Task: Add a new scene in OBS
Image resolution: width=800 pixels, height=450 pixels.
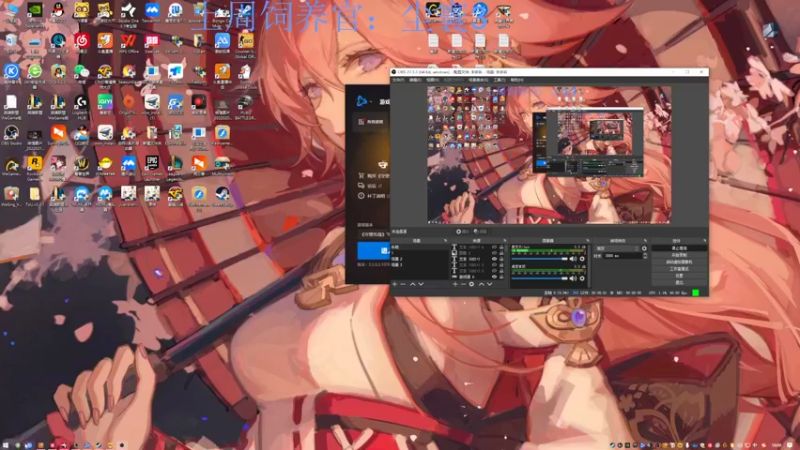Action: (x=394, y=284)
